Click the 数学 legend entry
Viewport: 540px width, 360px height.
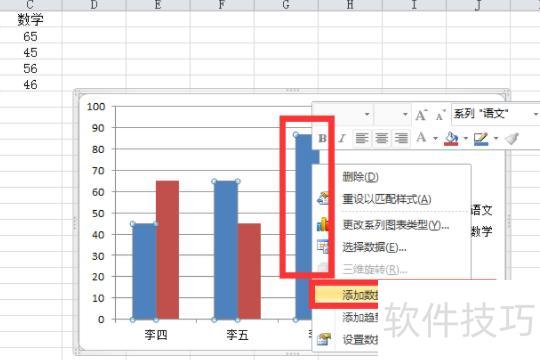pos(482,231)
